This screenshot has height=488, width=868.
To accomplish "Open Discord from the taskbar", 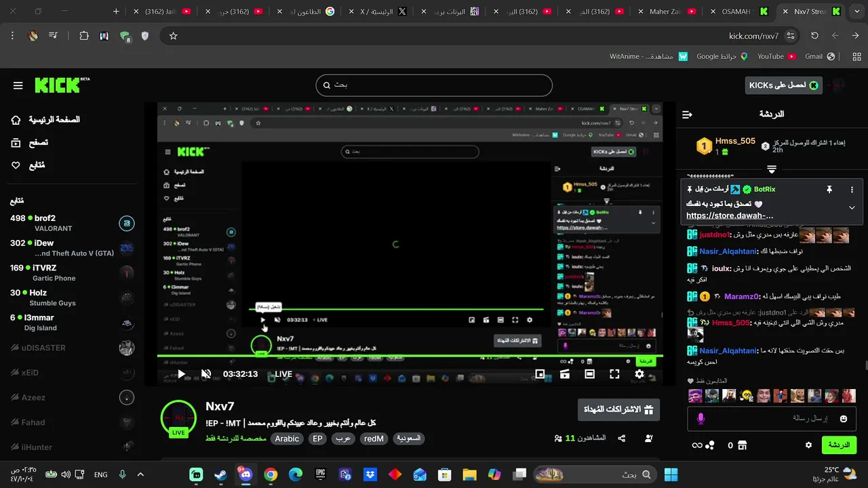I will click(245, 474).
